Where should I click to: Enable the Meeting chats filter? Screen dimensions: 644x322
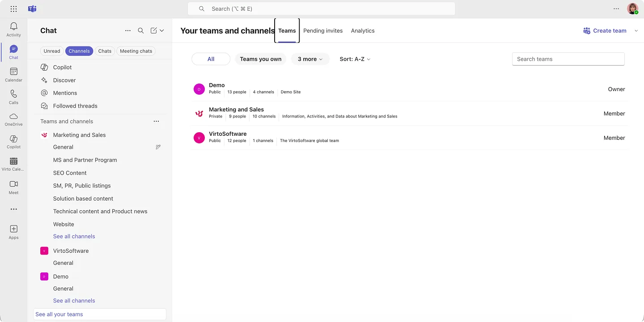(136, 51)
